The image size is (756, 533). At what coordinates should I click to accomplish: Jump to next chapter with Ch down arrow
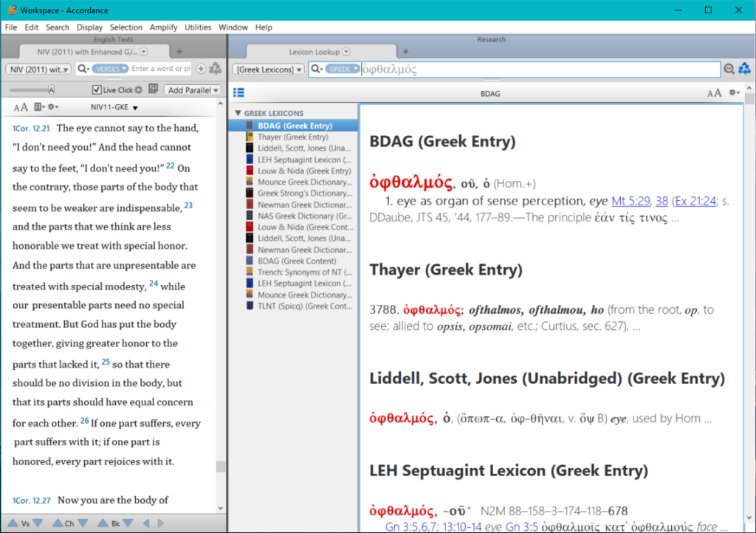[83, 523]
